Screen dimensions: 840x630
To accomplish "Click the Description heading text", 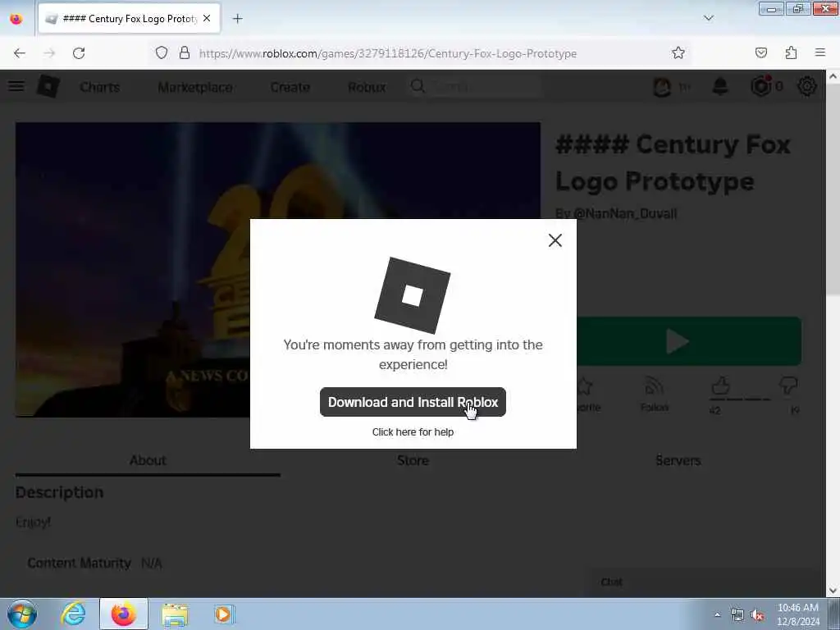I will point(59,492).
